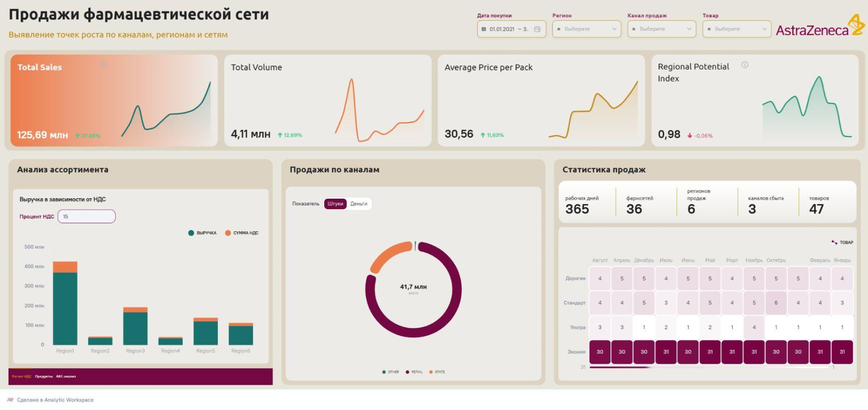This screenshot has height=410, width=868.
Task: Click the Сделано в Analytic Workspace link
Action: coord(55,400)
